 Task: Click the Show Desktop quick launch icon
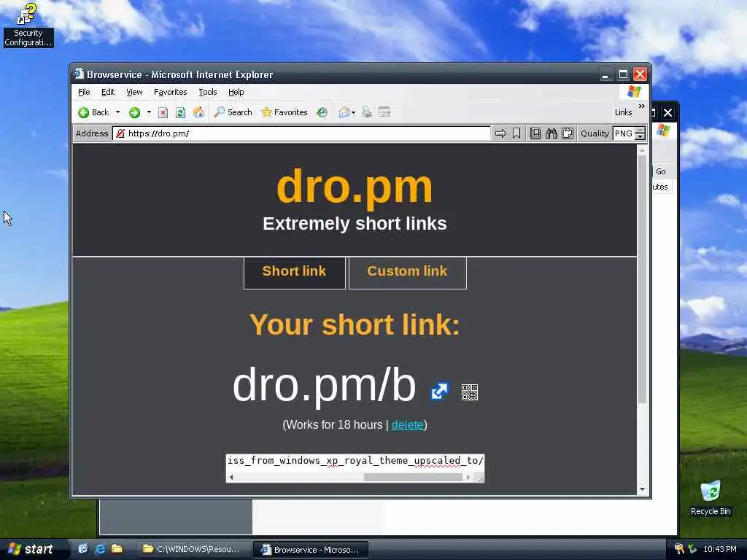coord(83,549)
